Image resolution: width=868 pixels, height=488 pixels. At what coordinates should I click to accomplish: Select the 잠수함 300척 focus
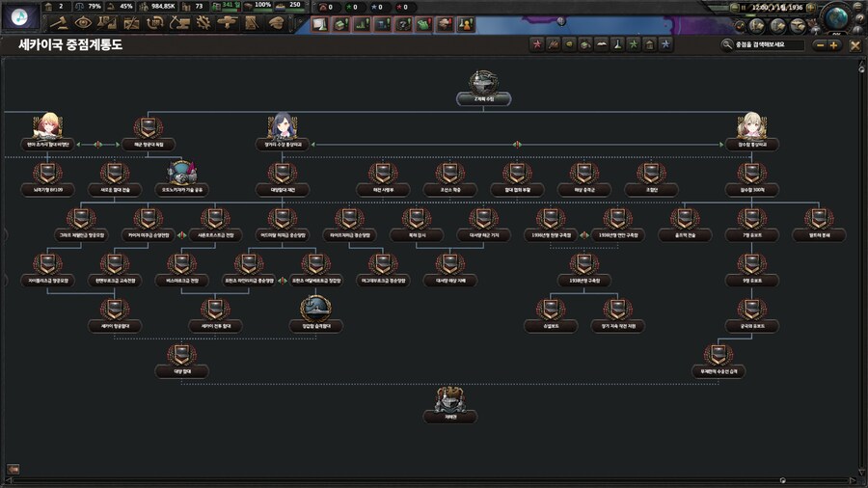pos(750,173)
